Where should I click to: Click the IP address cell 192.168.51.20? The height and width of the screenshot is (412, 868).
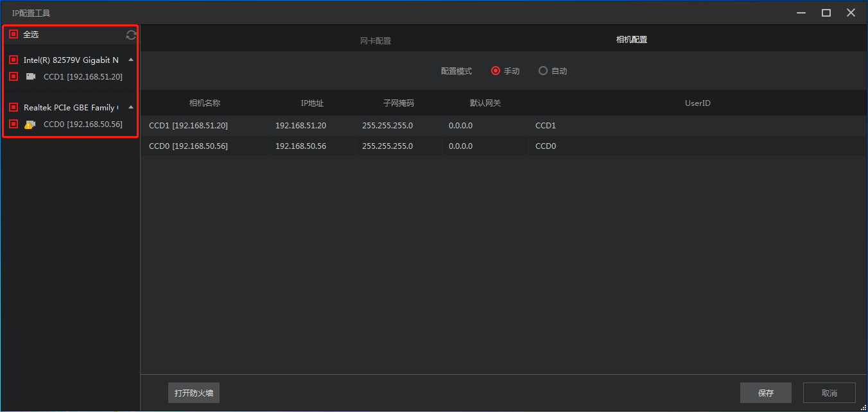[300, 126]
